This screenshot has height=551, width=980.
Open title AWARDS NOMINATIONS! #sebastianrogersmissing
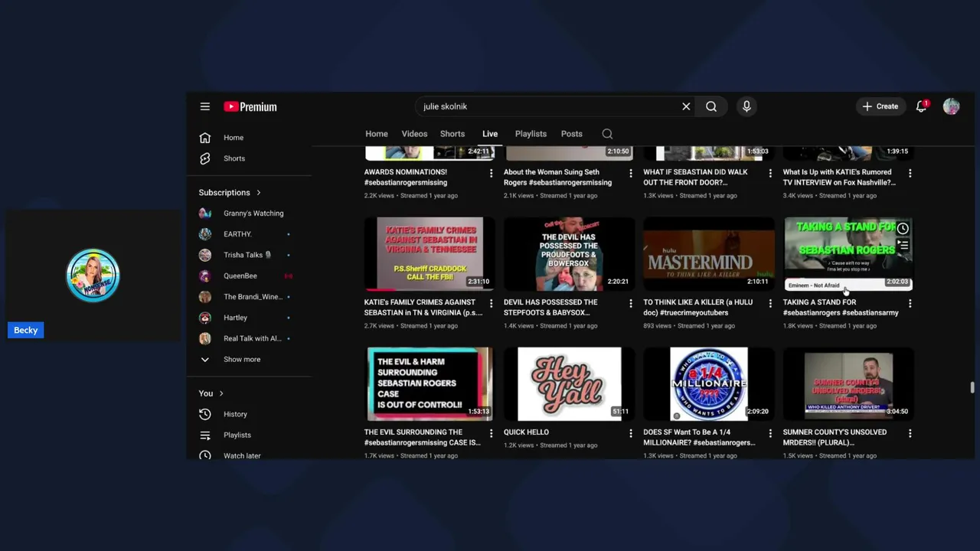405,178
